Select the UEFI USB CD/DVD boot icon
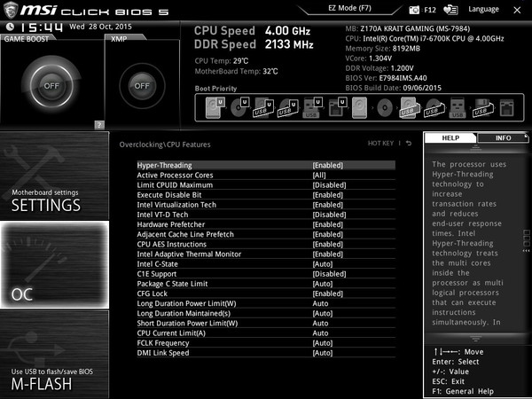This screenshot has width=532, height=399. (288, 107)
